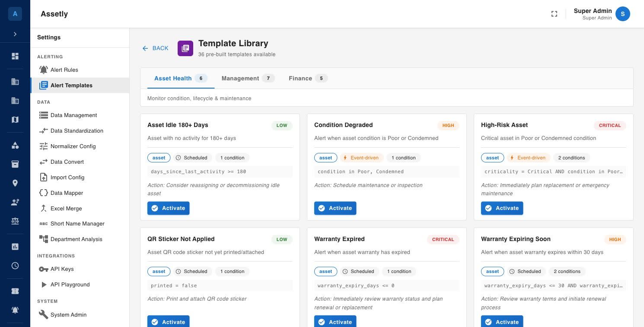Click the purple Template Library icon
Screen dimensions: 644x327
click(x=185, y=48)
